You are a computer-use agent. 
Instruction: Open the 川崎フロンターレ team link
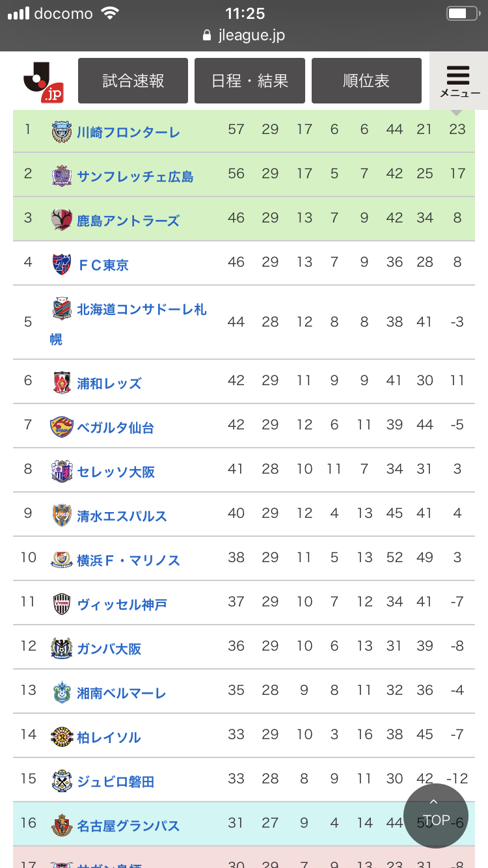coord(129,133)
